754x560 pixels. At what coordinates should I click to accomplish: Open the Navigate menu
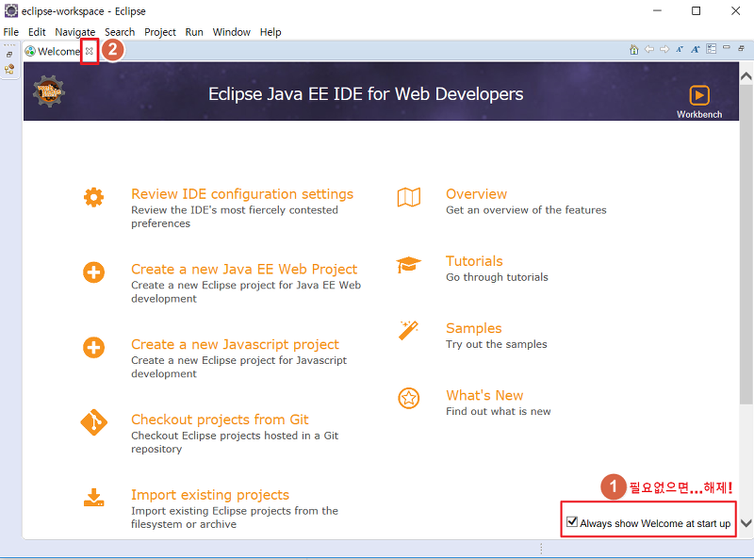[x=75, y=32]
